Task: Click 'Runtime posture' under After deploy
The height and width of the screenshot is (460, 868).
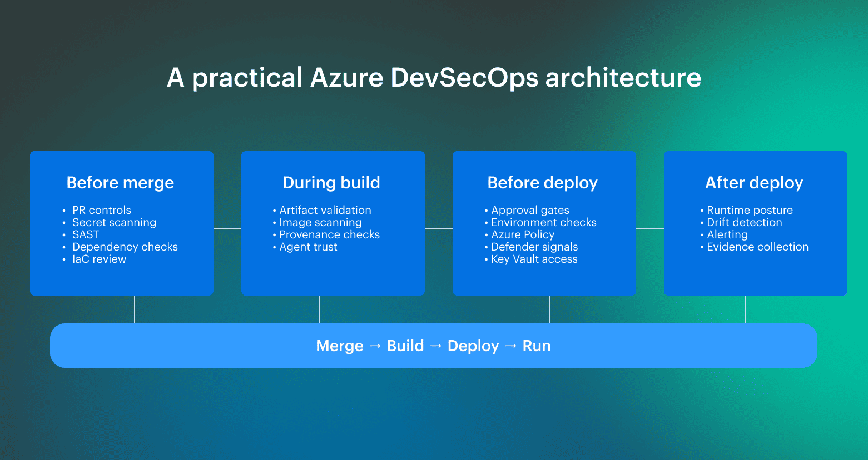Action: (x=750, y=210)
